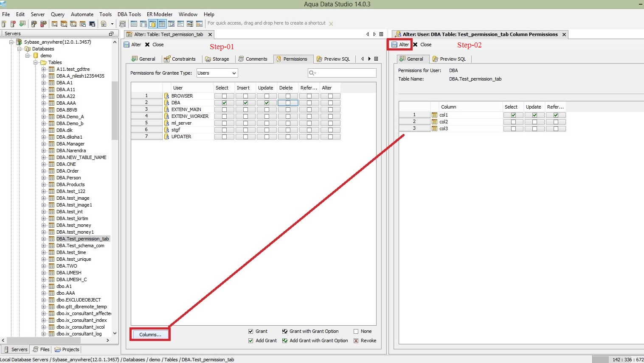This screenshot has height=363, width=644.
Task: Click the Columns... button
Action: (x=150, y=335)
